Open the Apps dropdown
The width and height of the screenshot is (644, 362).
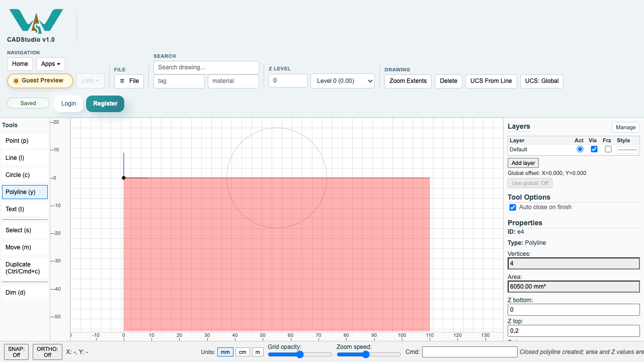pos(51,64)
